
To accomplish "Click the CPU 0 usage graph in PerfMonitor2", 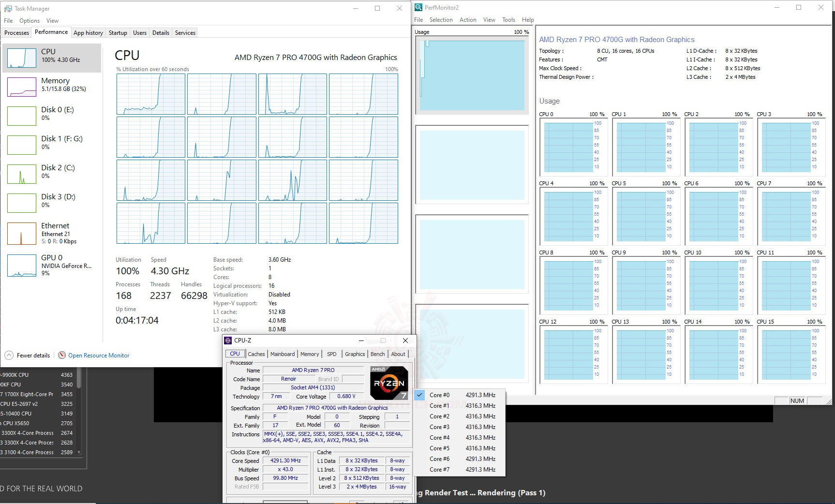I will coord(573,147).
